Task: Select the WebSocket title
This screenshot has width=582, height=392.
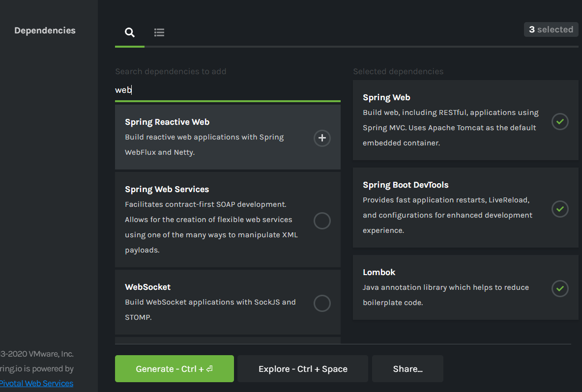Action: (148, 287)
